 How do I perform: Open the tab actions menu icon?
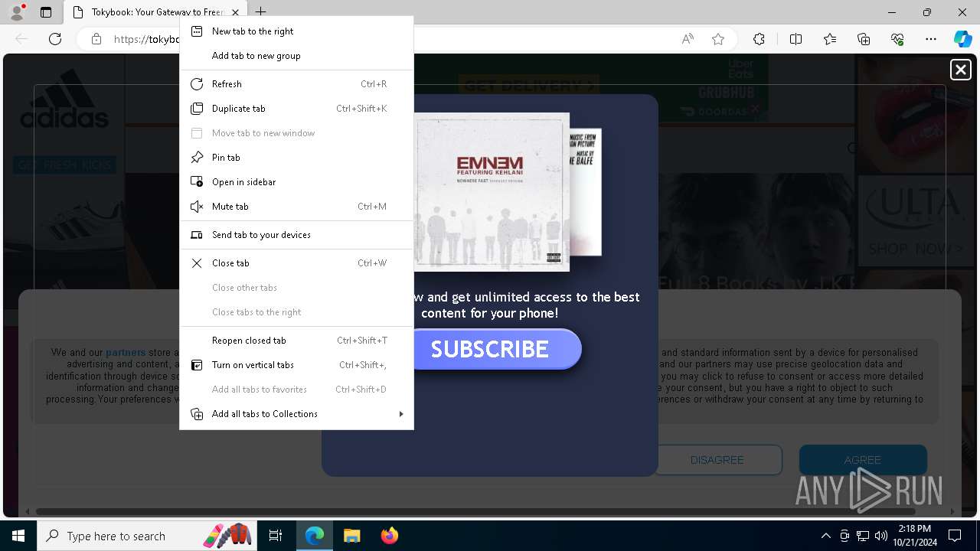pos(46,12)
